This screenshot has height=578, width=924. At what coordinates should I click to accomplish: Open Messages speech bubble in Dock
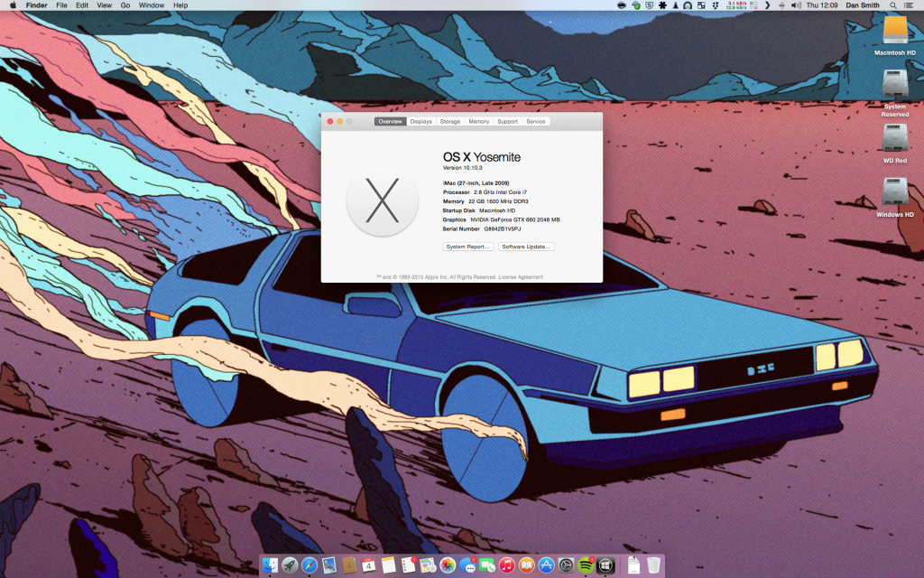[468, 565]
